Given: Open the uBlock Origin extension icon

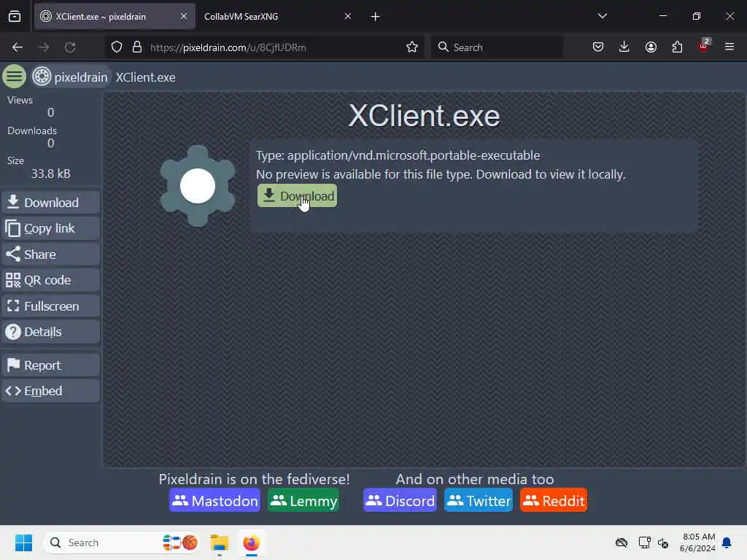Looking at the screenshot, I should click(x=704, y=46).
